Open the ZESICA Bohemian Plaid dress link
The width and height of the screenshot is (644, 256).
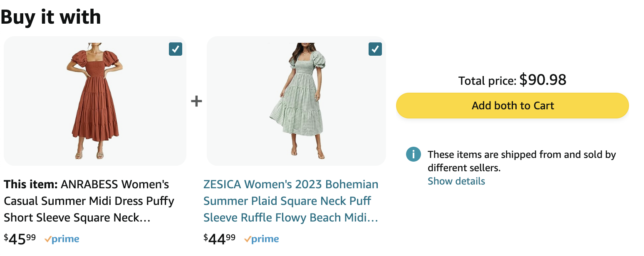click(290, 201)
